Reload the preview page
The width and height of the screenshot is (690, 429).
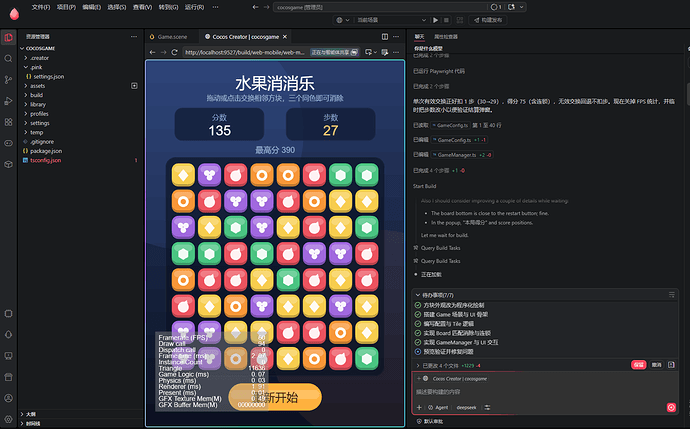click(174, 52)
